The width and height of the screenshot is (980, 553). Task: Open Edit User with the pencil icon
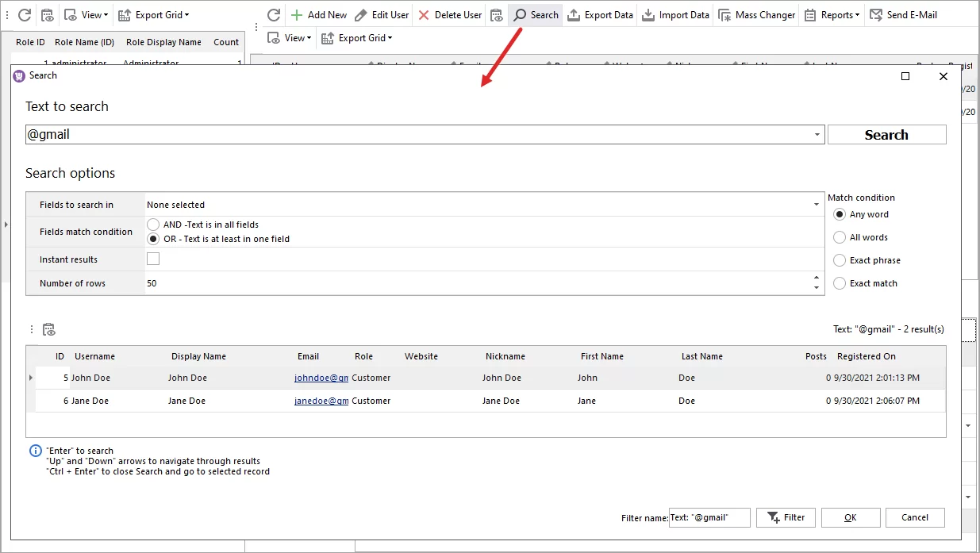[359, 13]
